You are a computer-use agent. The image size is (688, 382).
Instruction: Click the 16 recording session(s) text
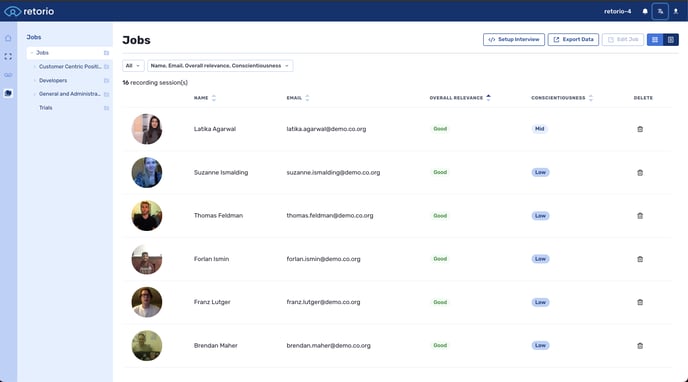[x=155, y=82]
